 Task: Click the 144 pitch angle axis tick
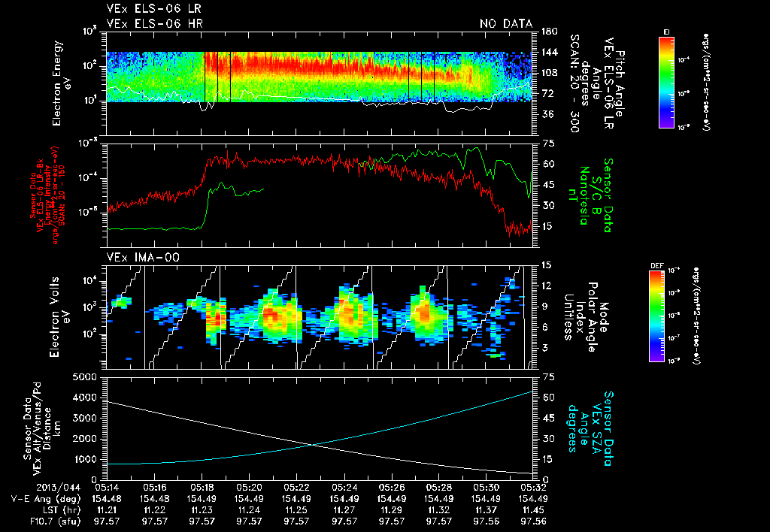point(550,52)
